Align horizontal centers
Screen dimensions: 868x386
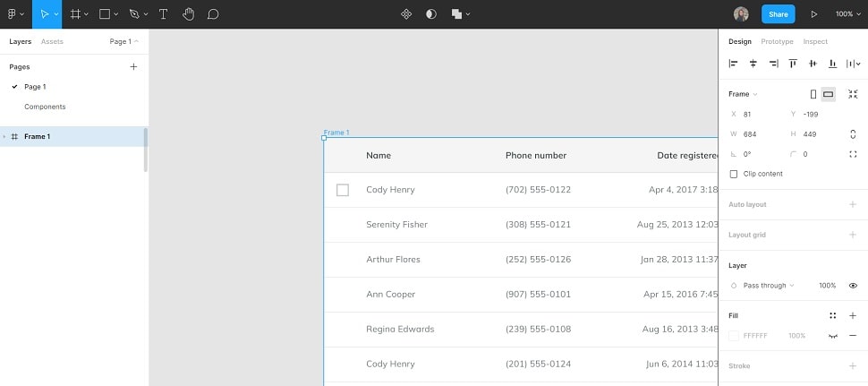click(x=753, y=64)
